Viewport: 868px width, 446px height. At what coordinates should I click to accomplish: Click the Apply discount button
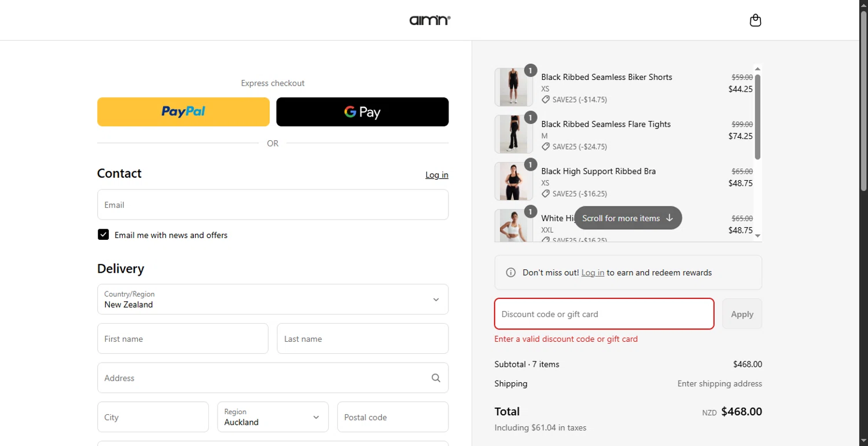pyautogui.click(x=742, y=314)
